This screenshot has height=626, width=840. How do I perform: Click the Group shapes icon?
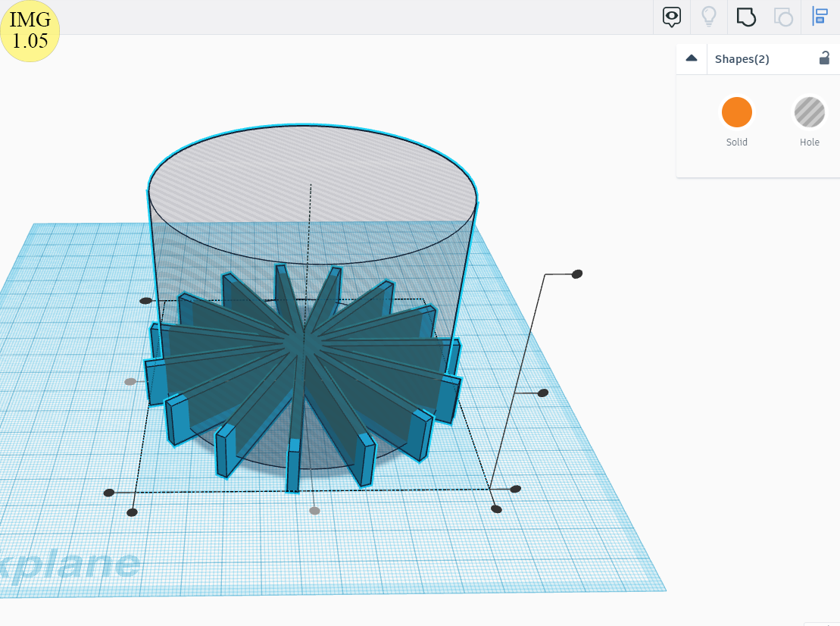click(746, 17)
